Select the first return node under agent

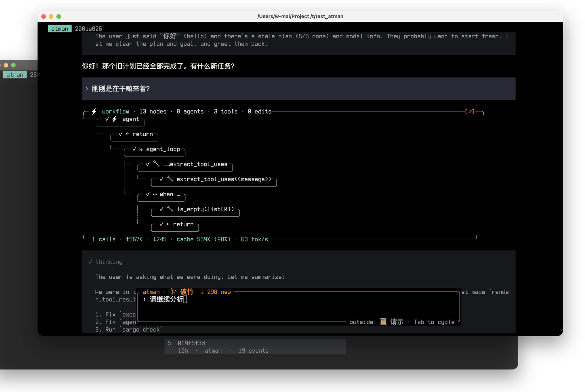[134, 135]
